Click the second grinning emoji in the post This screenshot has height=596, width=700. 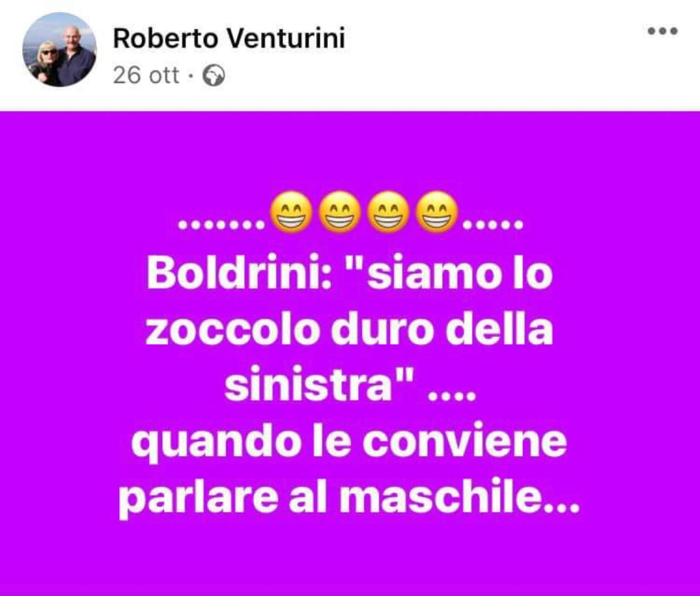339,212
